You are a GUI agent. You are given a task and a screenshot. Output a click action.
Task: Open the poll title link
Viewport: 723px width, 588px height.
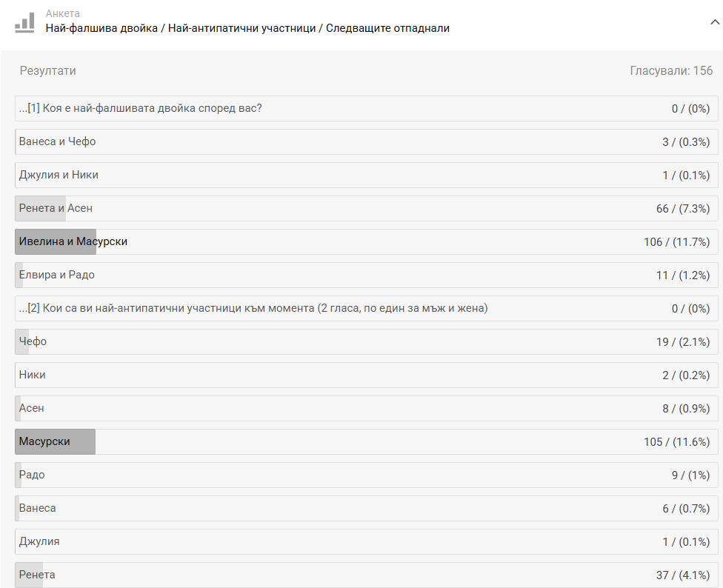247,28
